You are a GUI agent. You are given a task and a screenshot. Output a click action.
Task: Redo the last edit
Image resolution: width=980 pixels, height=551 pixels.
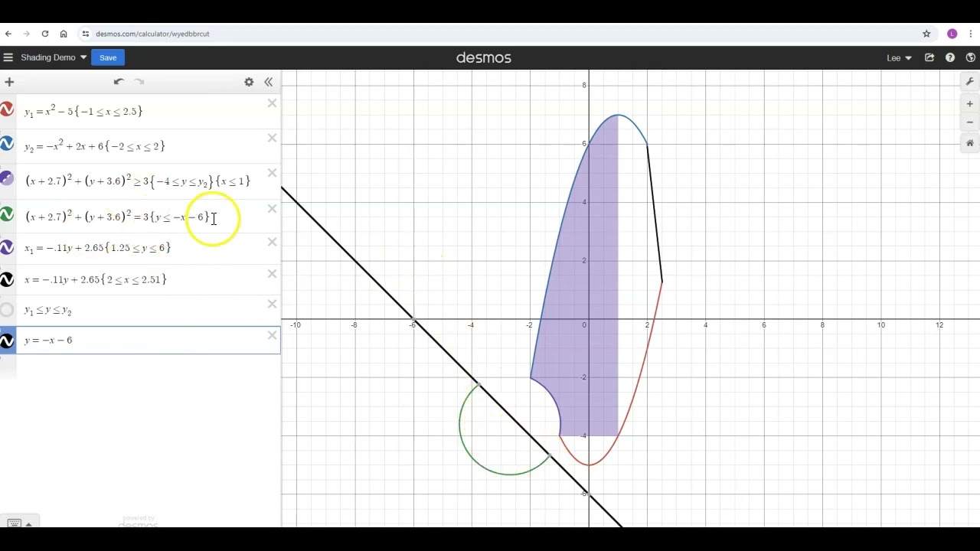pyautogui.click(x=139, y=82)
